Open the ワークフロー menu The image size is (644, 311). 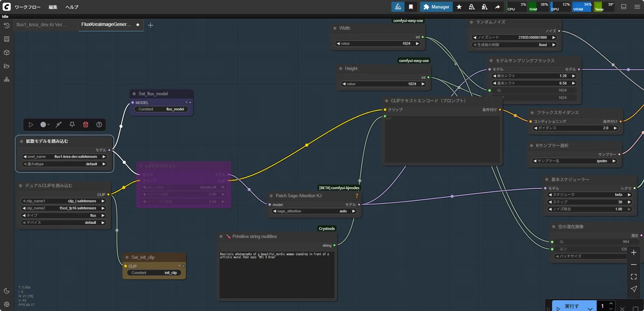[28, 7]
